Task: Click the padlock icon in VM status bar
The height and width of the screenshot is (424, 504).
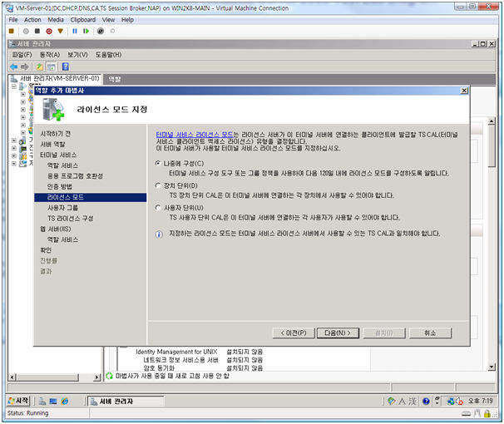Action: pos(487,413)
